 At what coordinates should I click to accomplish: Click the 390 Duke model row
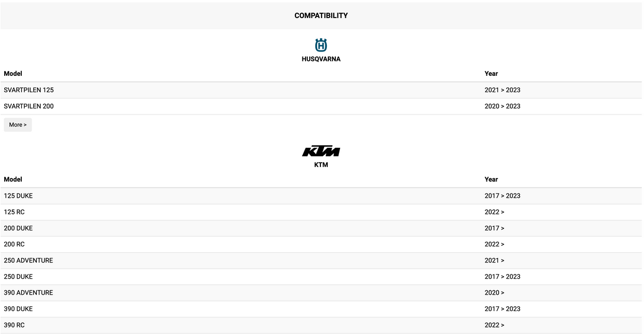[18, 309]
